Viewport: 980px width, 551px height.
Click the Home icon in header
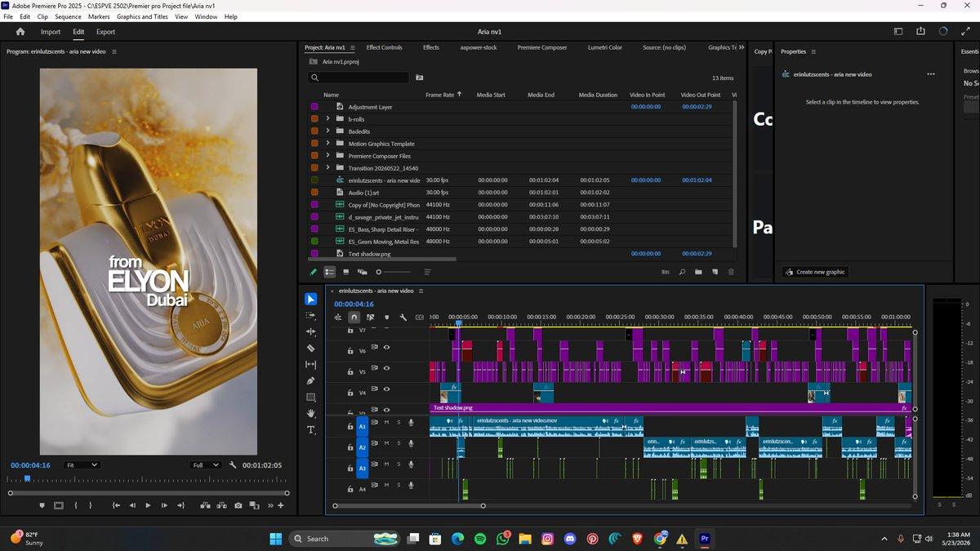[x=20, y=32]
